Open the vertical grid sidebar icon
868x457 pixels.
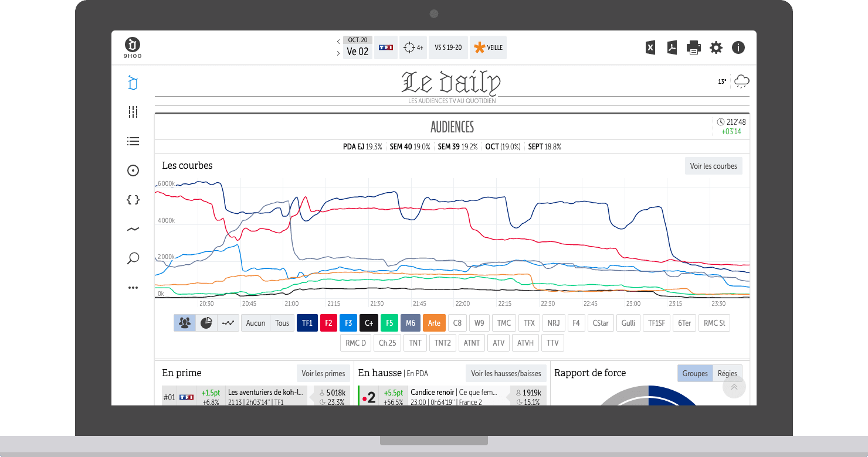[133, 112]
